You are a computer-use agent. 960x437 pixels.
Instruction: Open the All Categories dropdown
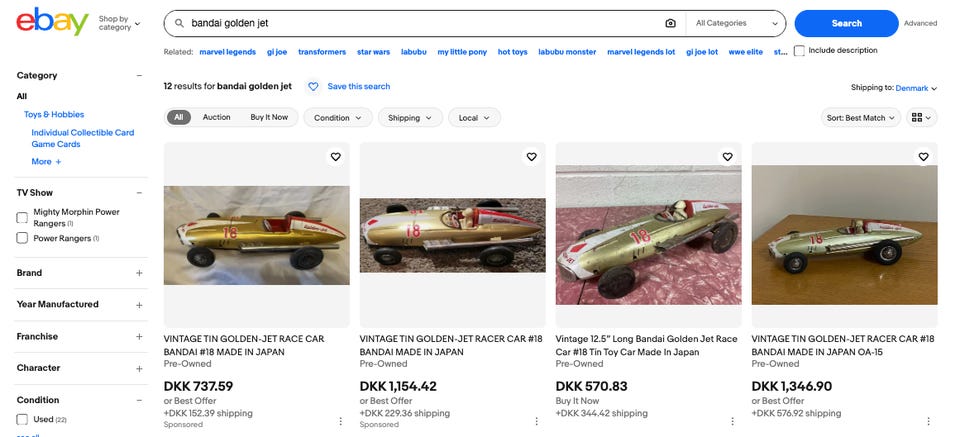[x=737, y=23]
